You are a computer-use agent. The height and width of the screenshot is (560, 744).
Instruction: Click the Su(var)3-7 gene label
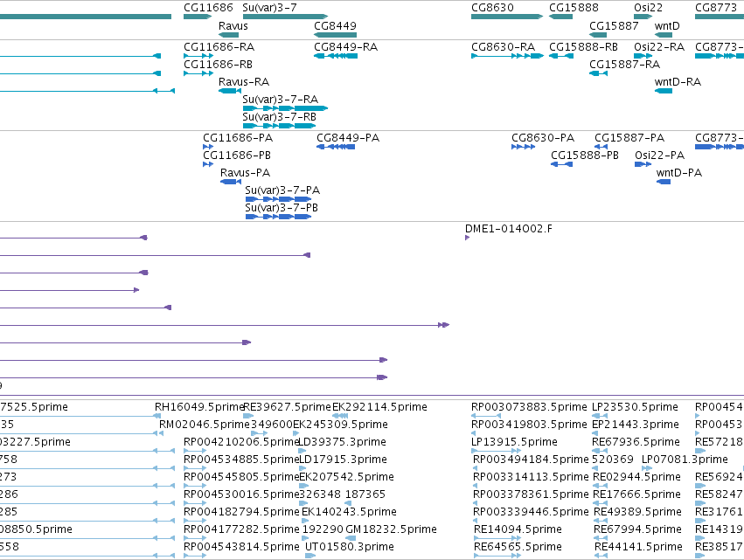click(x=269, y=8)
